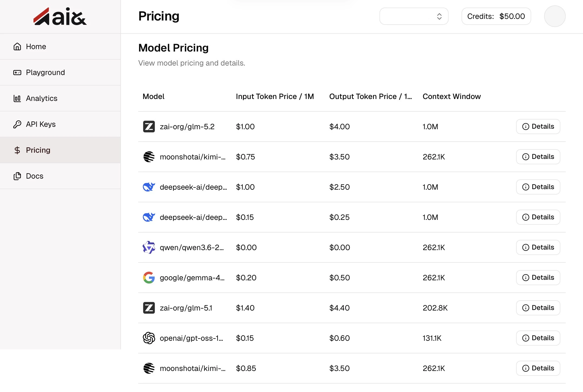The image size is (583, 392).
Task: Click the Qwen logo icon
Action: tap(149, 247)
